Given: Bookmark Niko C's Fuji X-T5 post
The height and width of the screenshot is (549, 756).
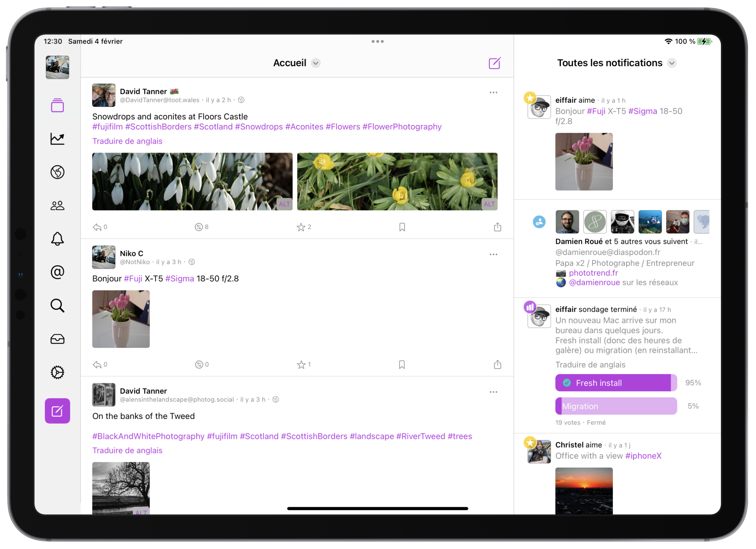Looking at the screenshot, I should (x=402, y=365).
